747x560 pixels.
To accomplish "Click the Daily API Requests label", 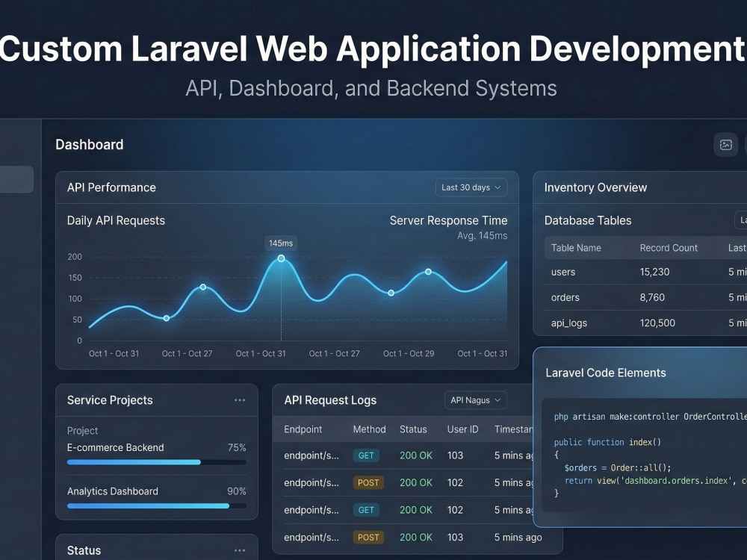I will (116, 220).
